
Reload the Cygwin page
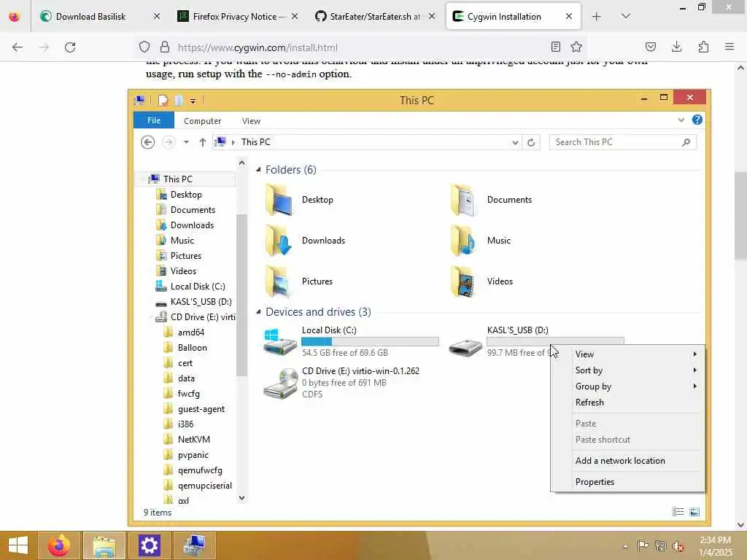point(70,47)
